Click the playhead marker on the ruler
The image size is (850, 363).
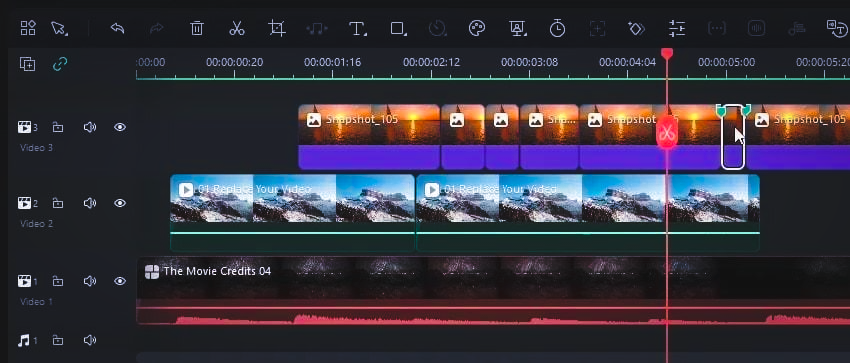pos(667,54)
